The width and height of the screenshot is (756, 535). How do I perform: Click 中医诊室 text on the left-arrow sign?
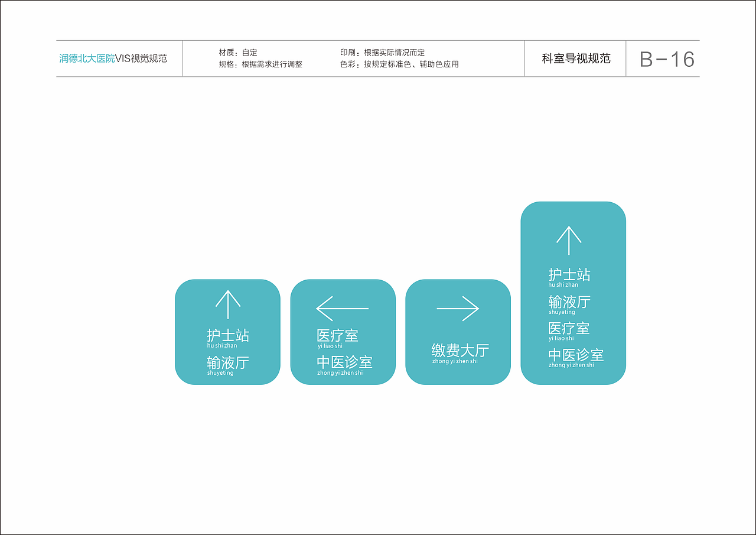343,361
